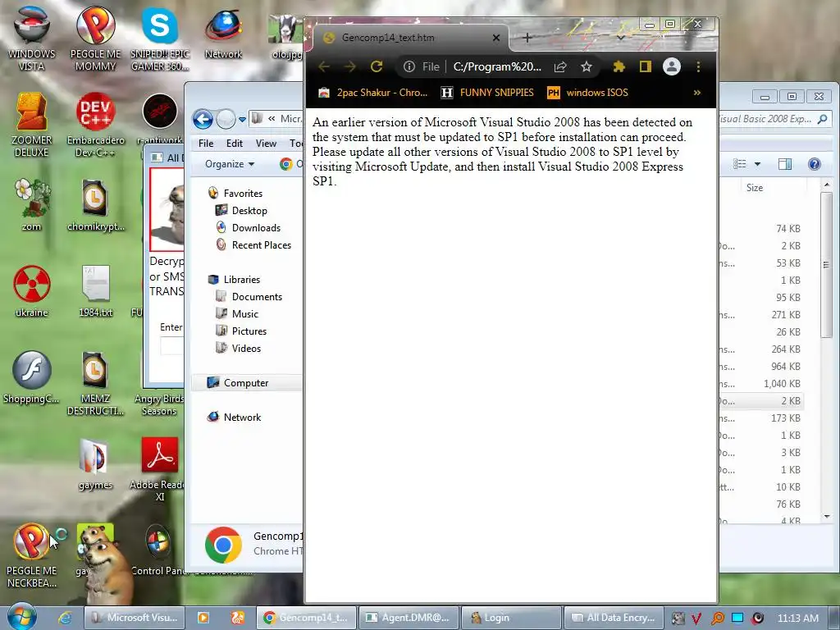This screenshot has width=840, height=630.
Task: Open FUNNY SNIPPIES bookmark
Action: pos(487,93)
